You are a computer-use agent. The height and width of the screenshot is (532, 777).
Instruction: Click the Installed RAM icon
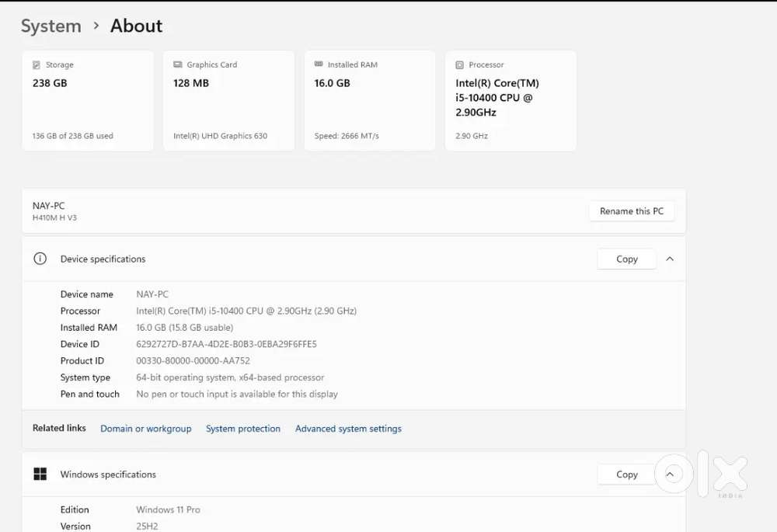[x=319, y=64]
